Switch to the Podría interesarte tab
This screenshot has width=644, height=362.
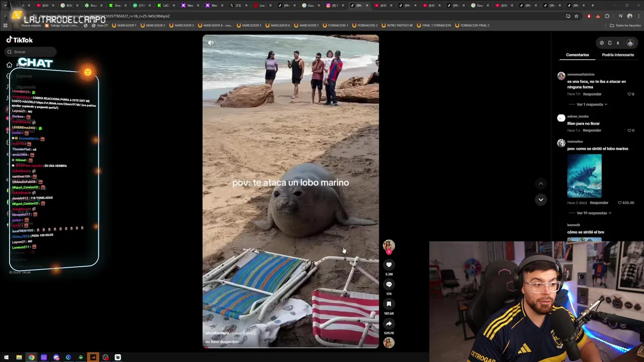pyautogui.click(x=618, y=55)
